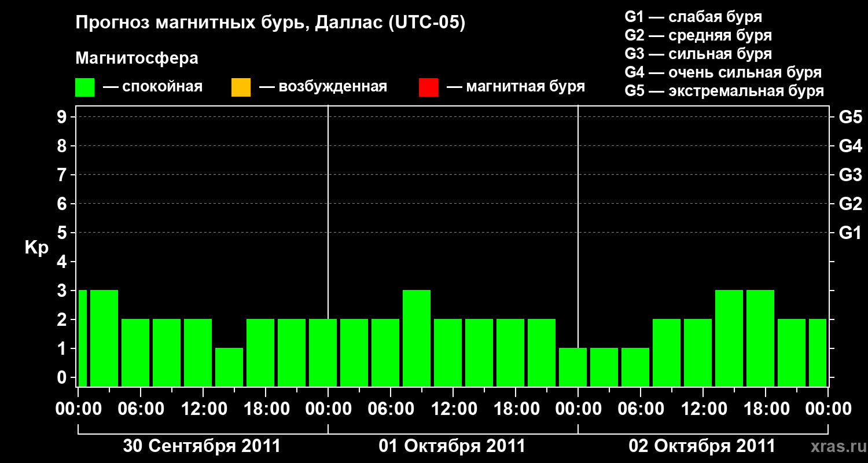Screen dimensions: 868x463
Task: Click the 12:00 time label under October 1
Action: (454, 409)
